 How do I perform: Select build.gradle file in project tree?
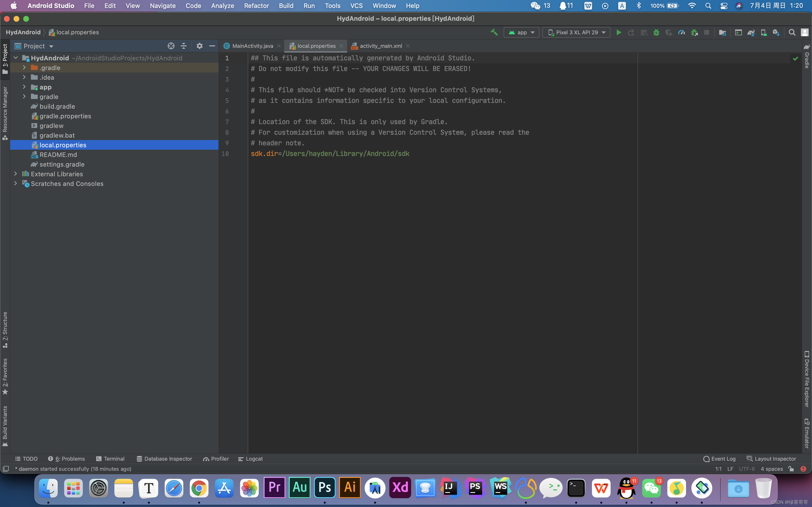(x=57, y=106)
